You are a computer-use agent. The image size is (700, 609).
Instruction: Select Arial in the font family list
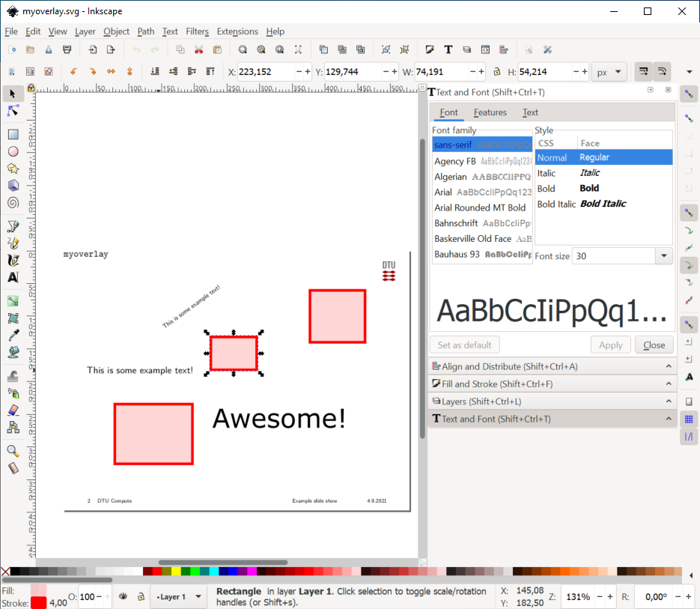(443, 193)
